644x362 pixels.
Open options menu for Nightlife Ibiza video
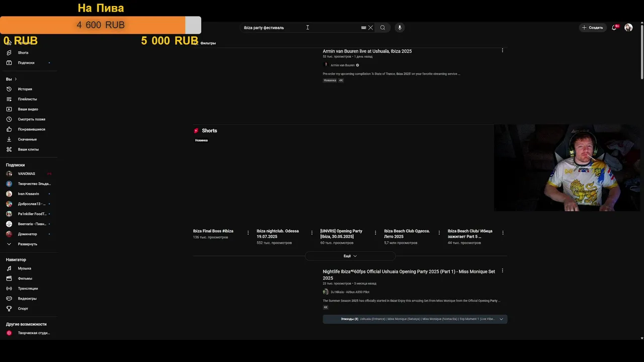pyautogui.click(x=502, y=270)
